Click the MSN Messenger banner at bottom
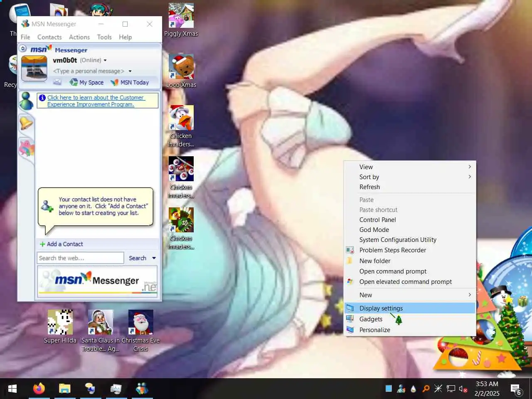The width and height of the screenshot is (532, 399). [x=98, y=281]
